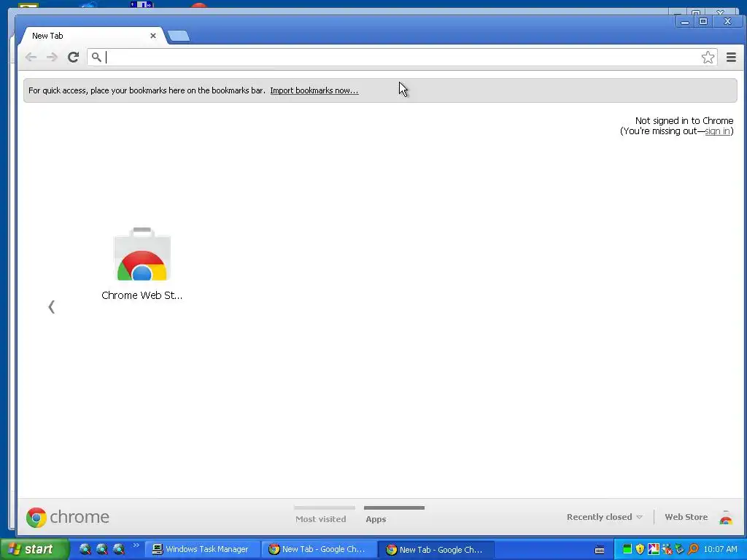Click the Web Store icon in footer

(x=726, y=517)
